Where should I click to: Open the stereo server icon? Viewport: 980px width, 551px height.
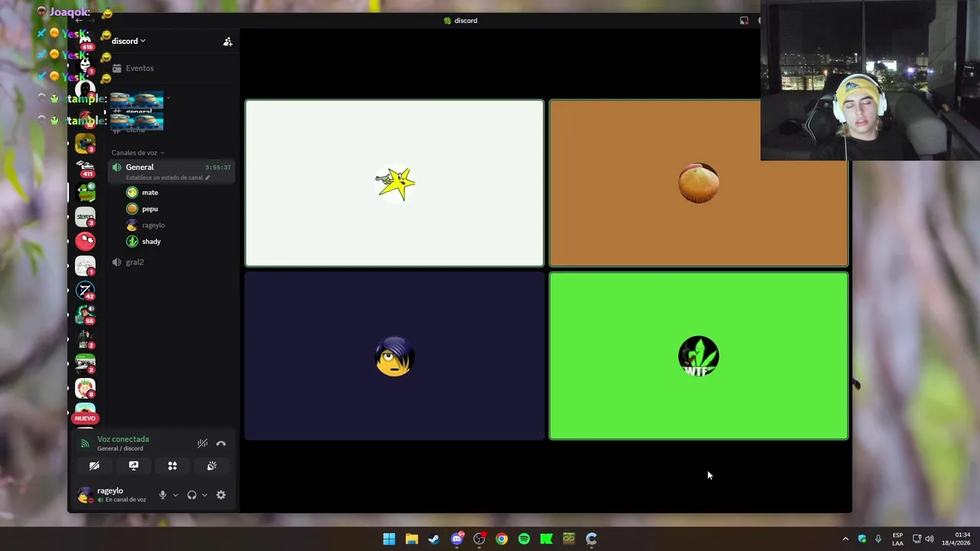pos(85,217)
